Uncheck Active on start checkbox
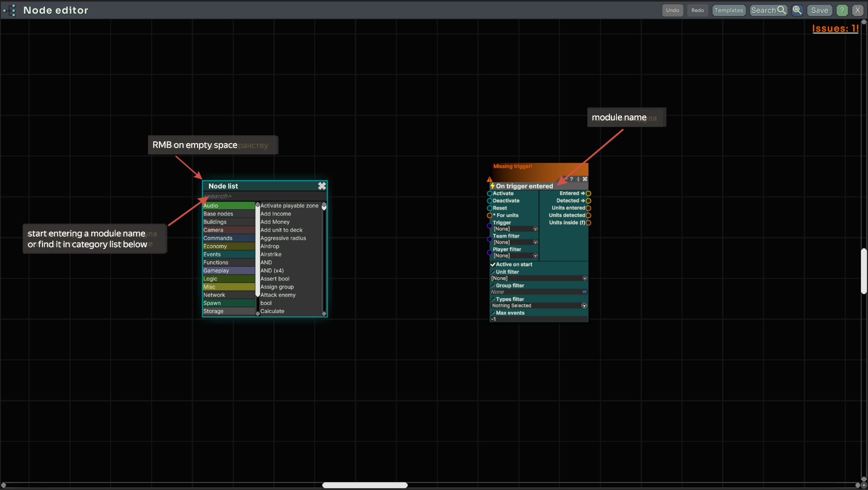868x490 pixels. pos(493,264)
